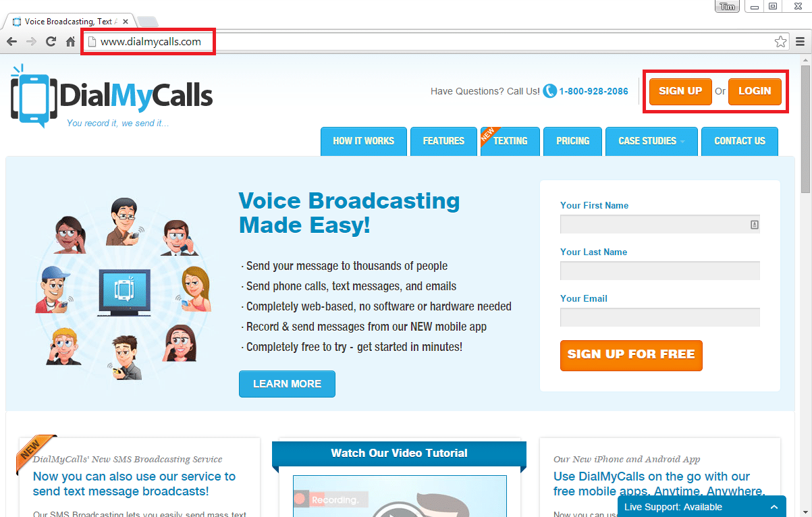Open the Chrome hamburger menu
The image size is (812, 517).
(x=800, y=42)
